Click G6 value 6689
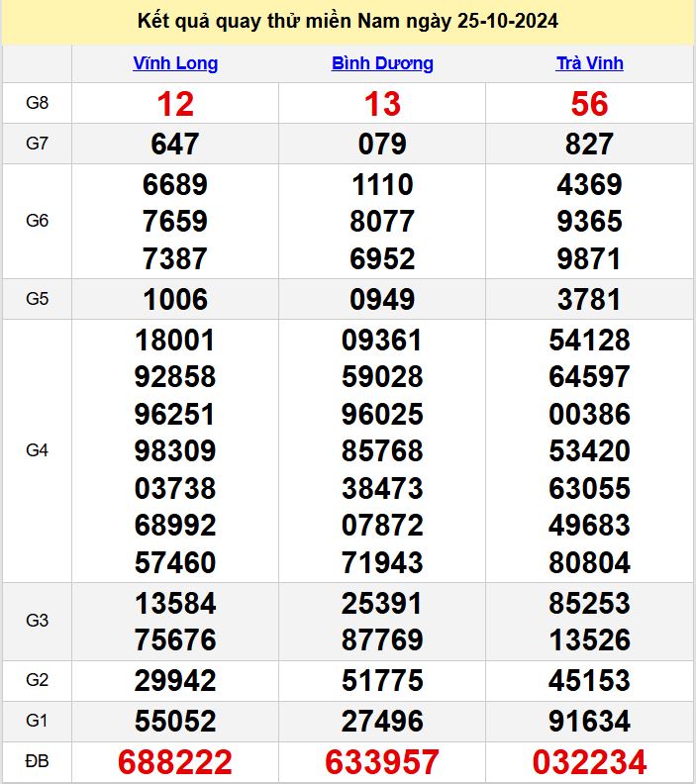The width and height of the screenshot is (696, 784). pos(175,184)
